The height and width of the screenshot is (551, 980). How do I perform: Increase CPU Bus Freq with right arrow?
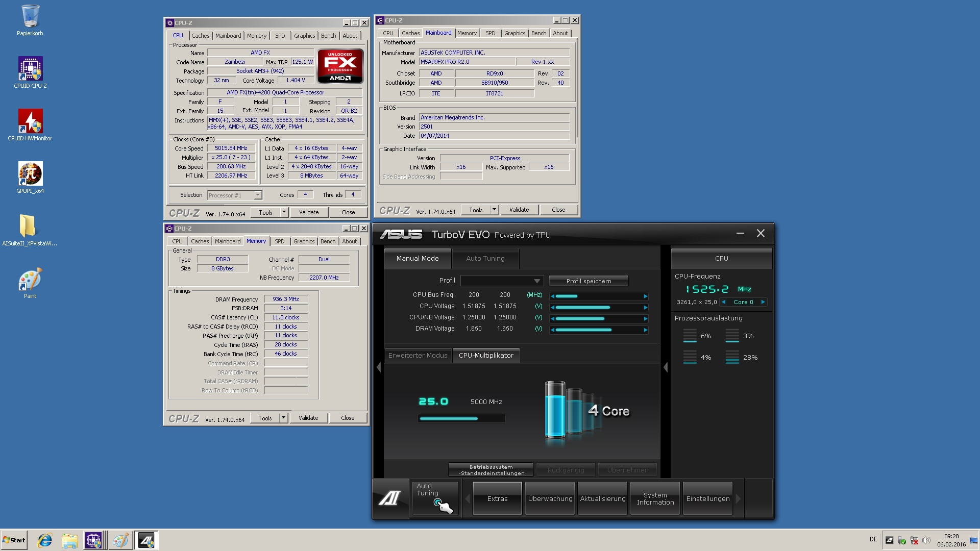[x=645, y=296]
